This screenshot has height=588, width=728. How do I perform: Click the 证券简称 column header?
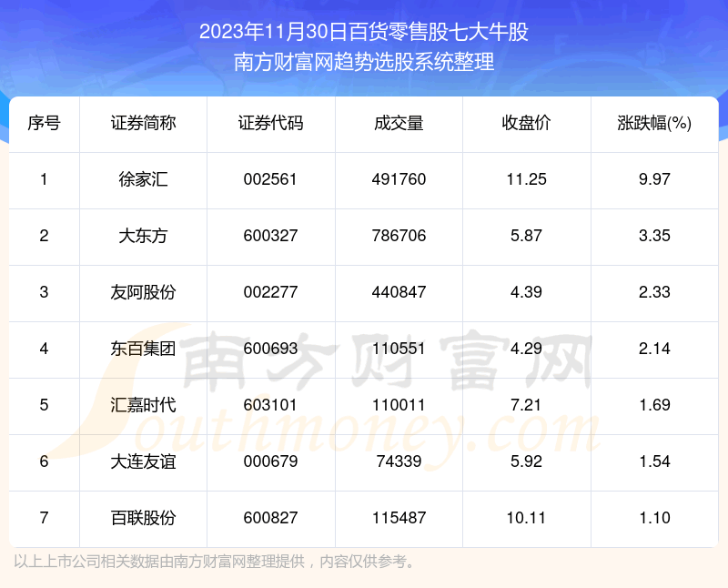143,124
